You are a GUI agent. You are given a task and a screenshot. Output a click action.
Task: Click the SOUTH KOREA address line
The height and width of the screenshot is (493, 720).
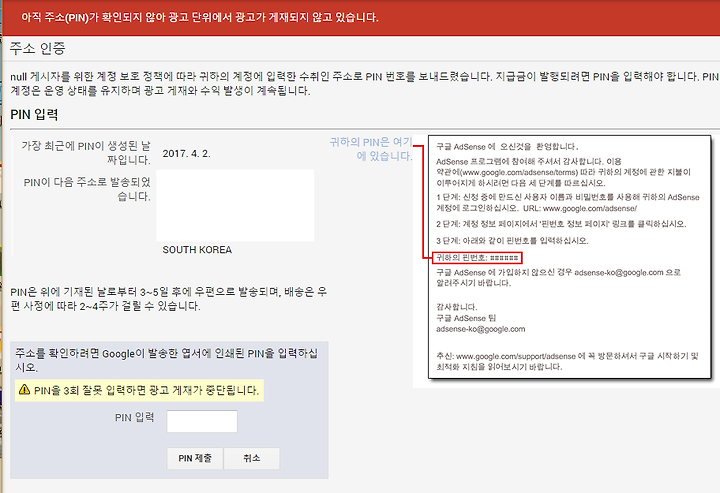click(197, 250)
